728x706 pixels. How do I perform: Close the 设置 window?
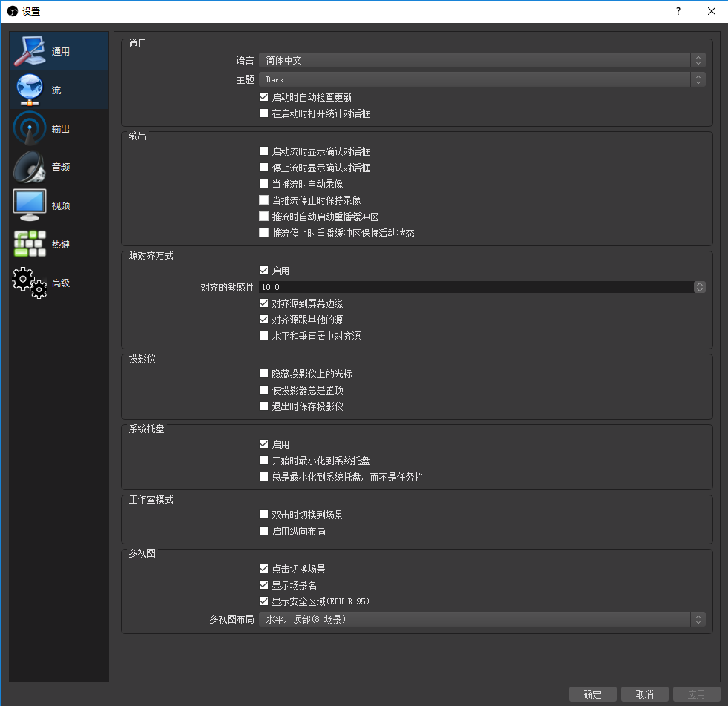(x=711, y=11)
